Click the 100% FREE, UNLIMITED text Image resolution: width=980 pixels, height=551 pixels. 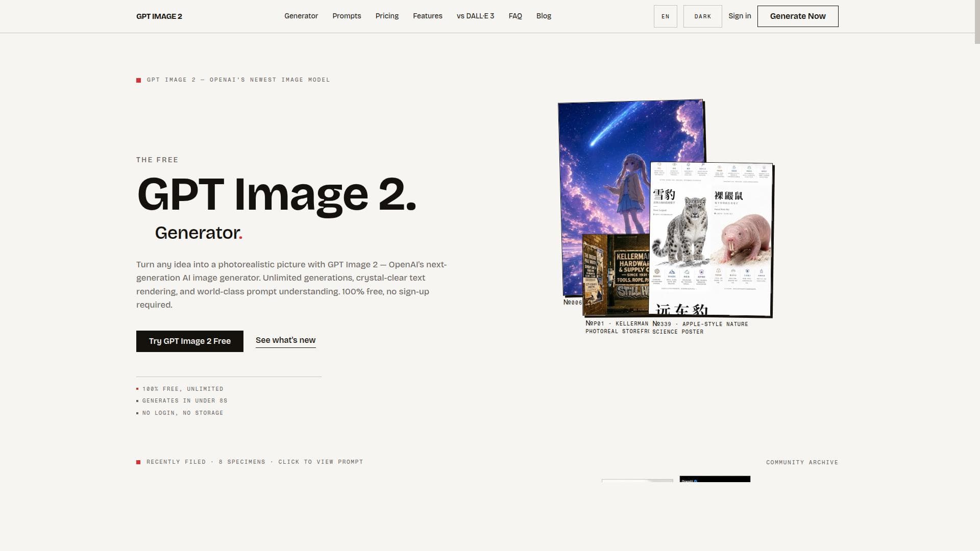(182, 389)
